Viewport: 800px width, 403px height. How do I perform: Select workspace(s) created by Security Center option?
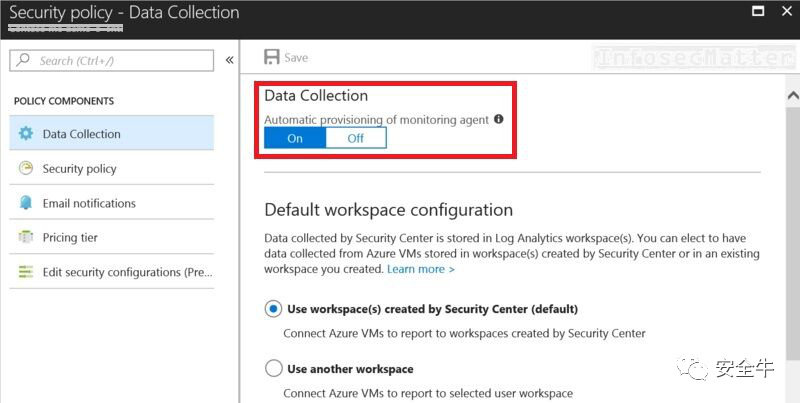[273, 309]
